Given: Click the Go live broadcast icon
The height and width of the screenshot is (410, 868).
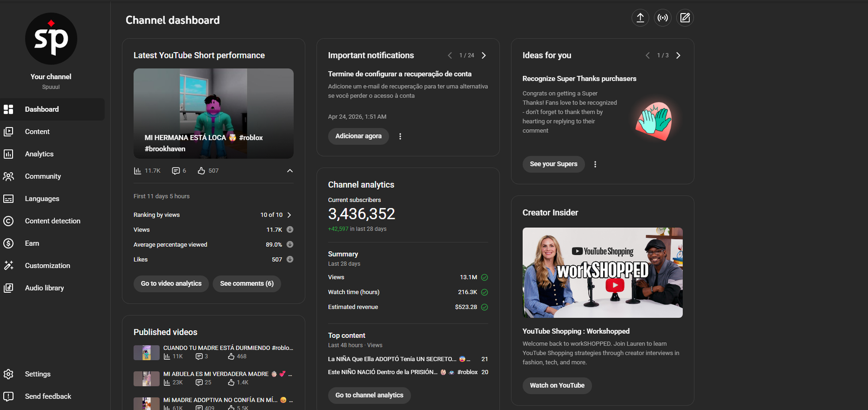Looking at the screenshot, I should pos(662,18).
